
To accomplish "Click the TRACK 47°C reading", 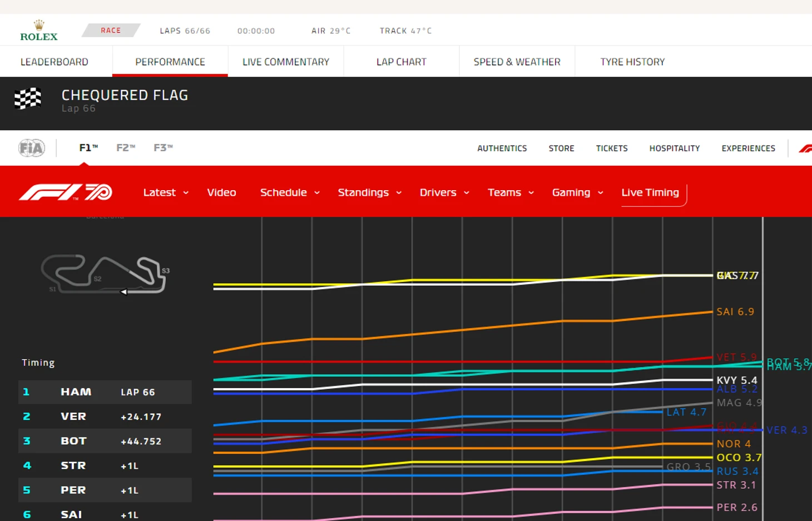I will click(406, 31).
